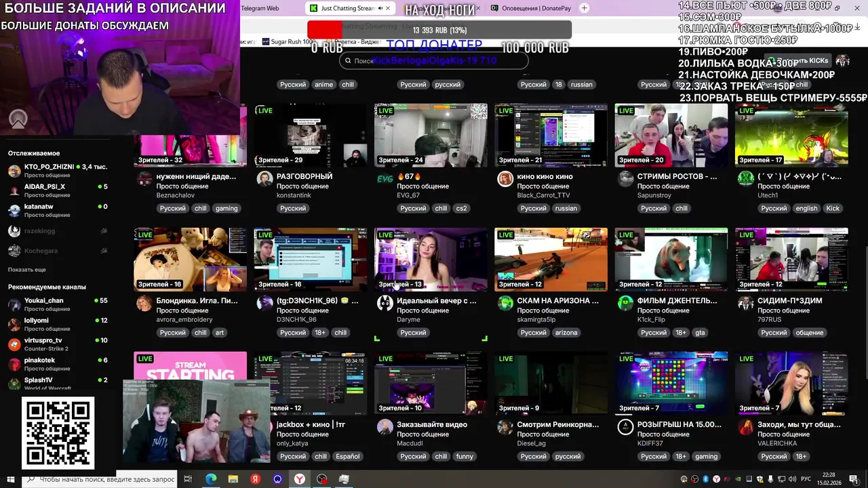Select the english tag under Utech1
This screenshot has width=868, height=488.
[x=806, y=209]
